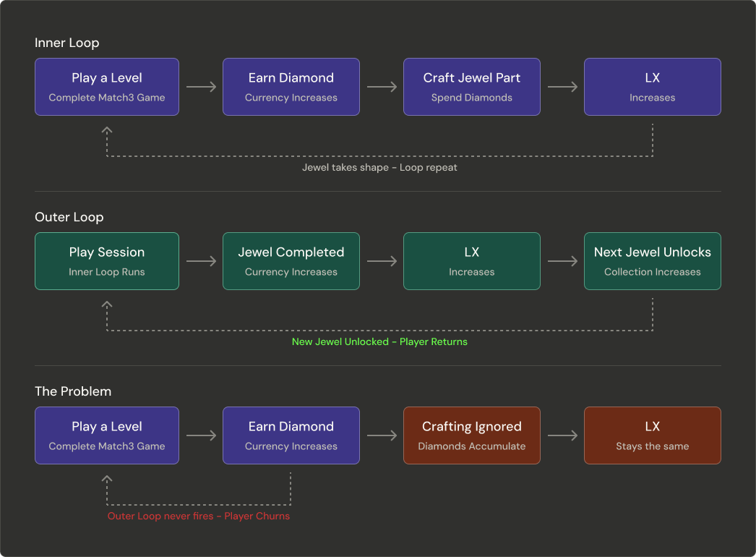Click the Play Session box
This screenshot has width=756, height=557.
(107, 261)
